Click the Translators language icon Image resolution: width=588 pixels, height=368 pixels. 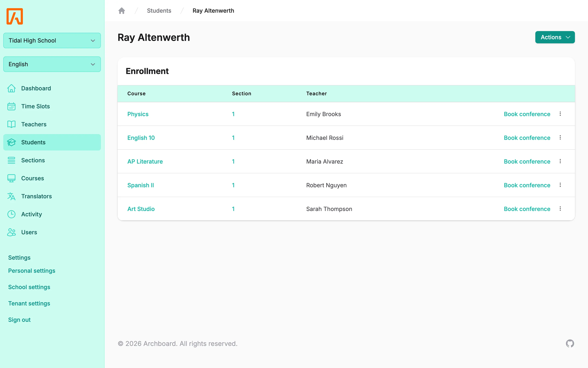pos(11,196)
